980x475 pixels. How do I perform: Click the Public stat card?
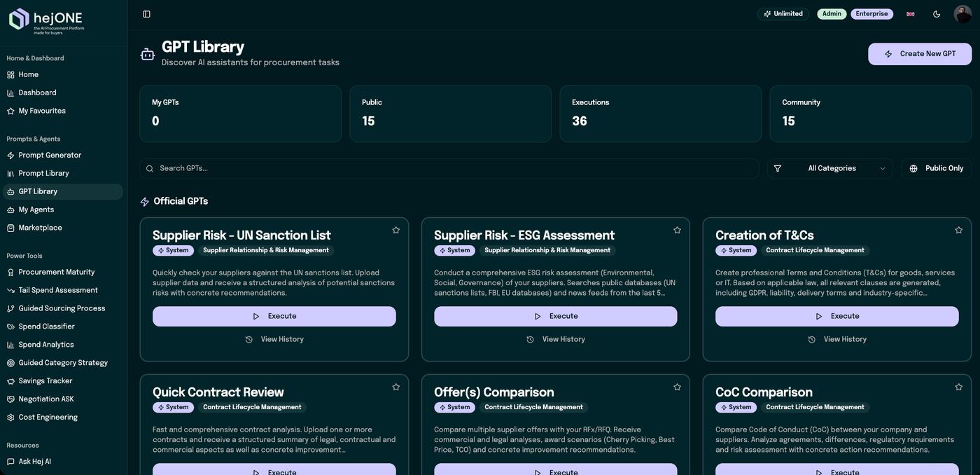coord(451,113)
